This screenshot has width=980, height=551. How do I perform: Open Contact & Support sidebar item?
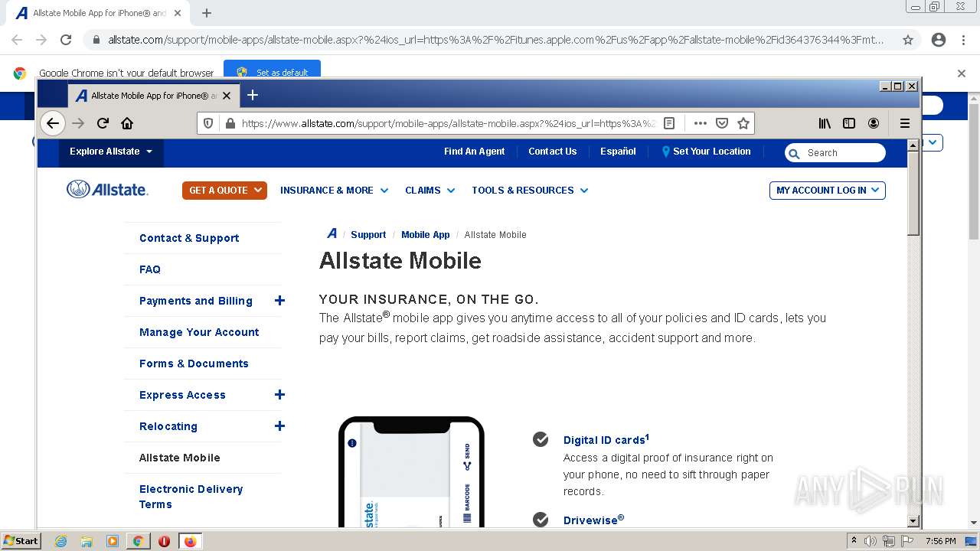(x=189, y=238)
